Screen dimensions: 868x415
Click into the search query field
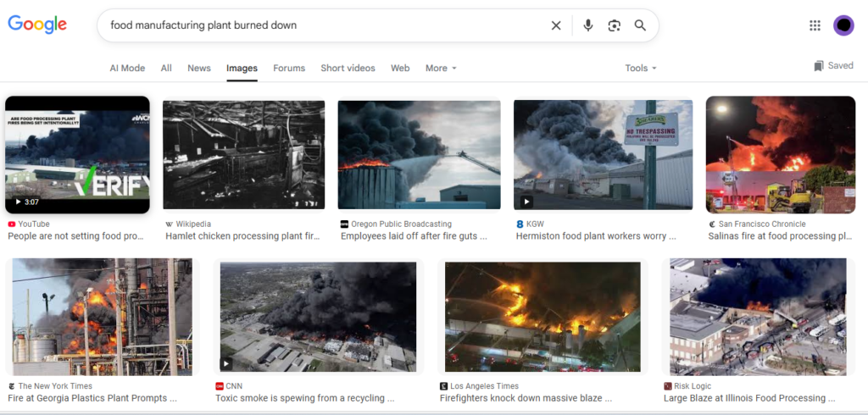(x=322, y=25)
